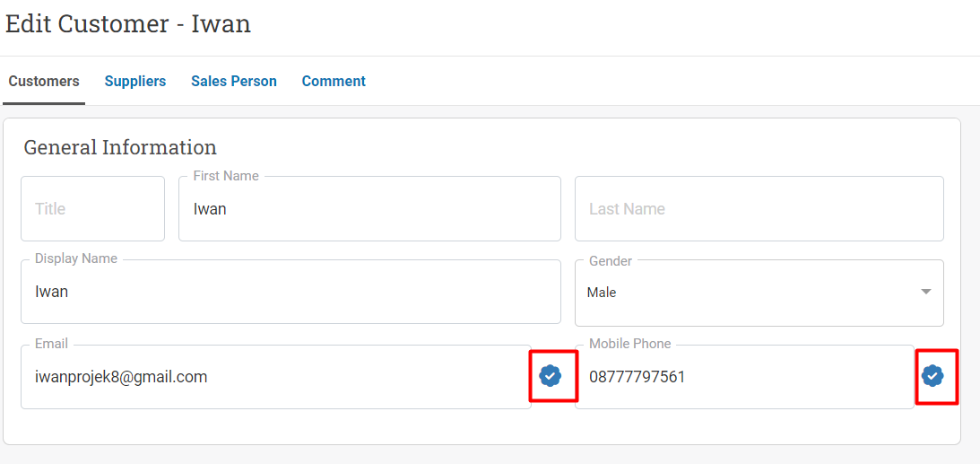
Task: Click the verified badge beside Email field
Action: [550, 376]
